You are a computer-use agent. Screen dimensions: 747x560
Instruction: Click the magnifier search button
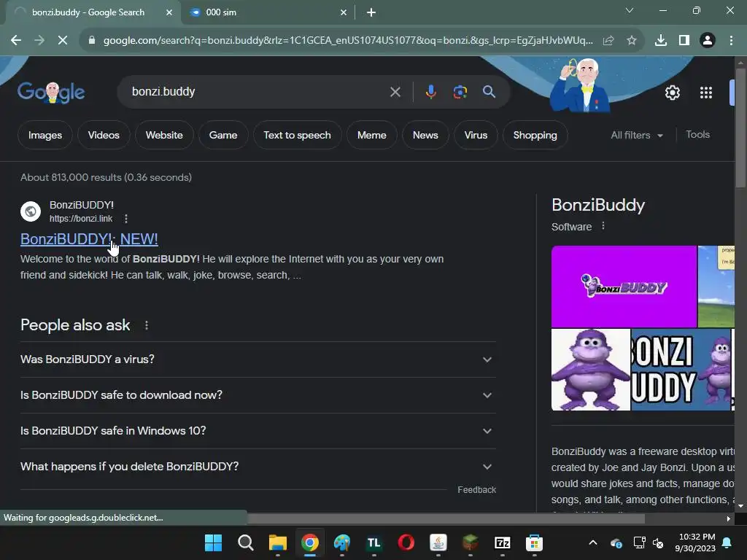[489, 92]
